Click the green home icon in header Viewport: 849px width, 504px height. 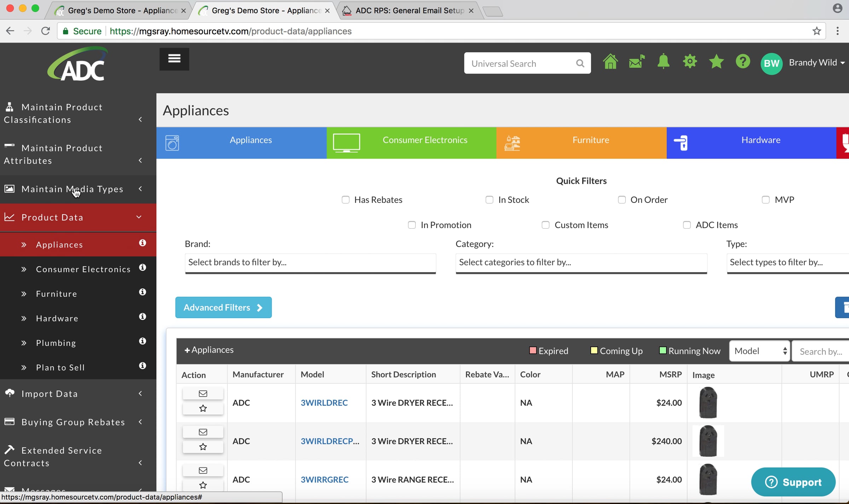[x=610, y=62]
